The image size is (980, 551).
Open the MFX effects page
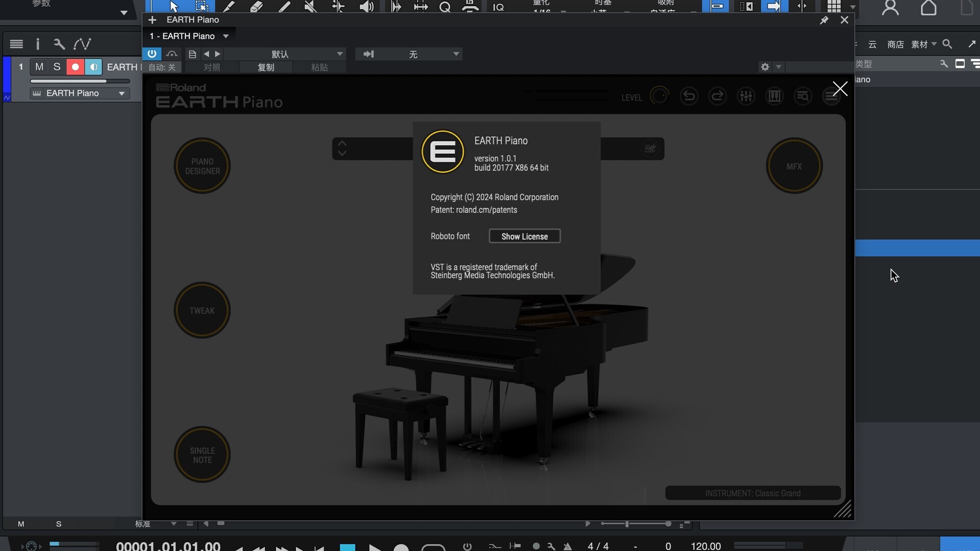pyautogui.click(x=794, y=166)
